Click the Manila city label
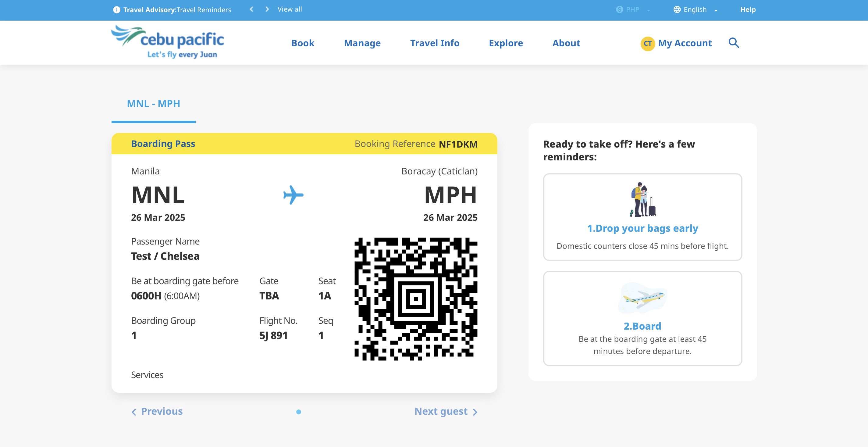The image size is (868, 447). pyautogui.click(x=145, y=171)
